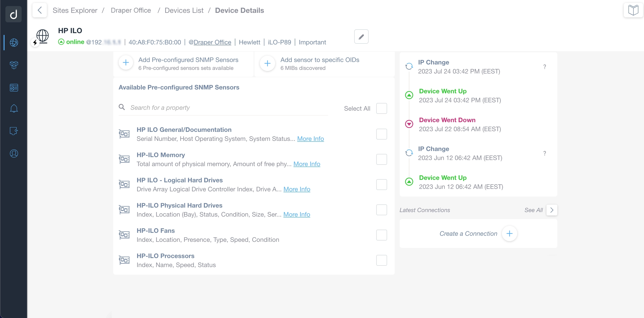Click HP-ILO Processors sensor title

pyautogui.click(x=165, y=256)
